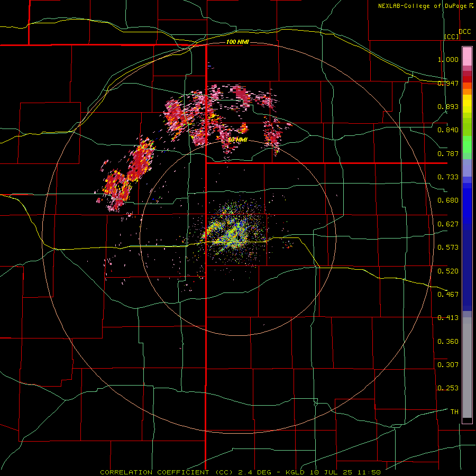Select the 0.253 color scale value

(448, 388)
